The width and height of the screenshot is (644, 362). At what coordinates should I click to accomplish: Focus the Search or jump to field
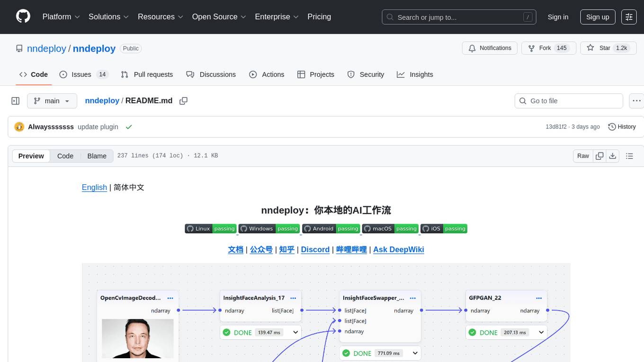click(459, 17)
